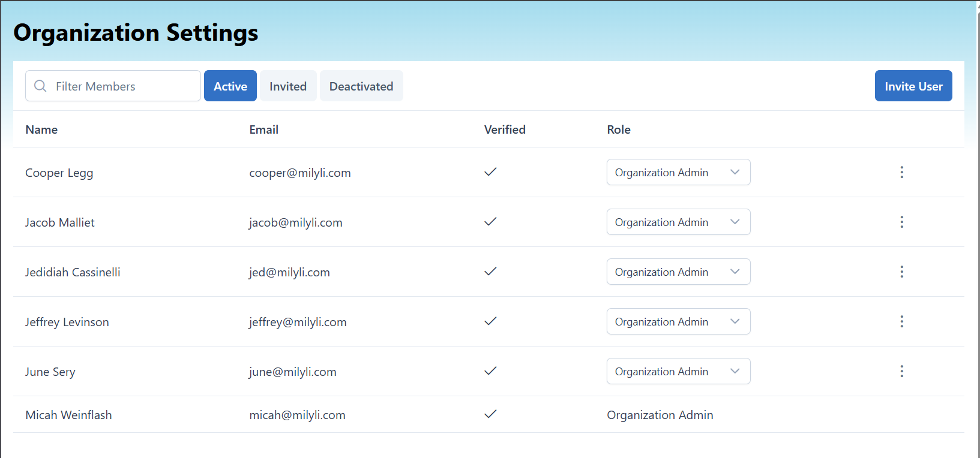Open the kebab menu for Jacob Malliet

tap(901, 222)
